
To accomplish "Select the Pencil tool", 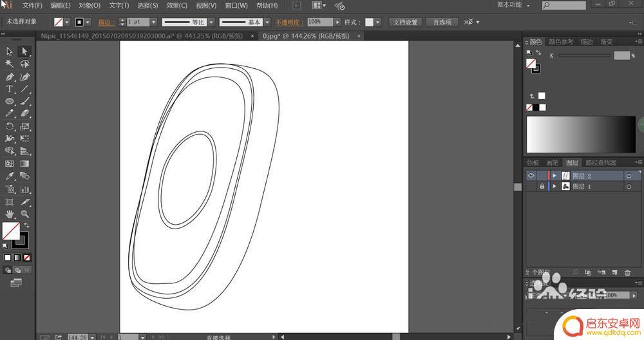I will (x=10, y=113).
